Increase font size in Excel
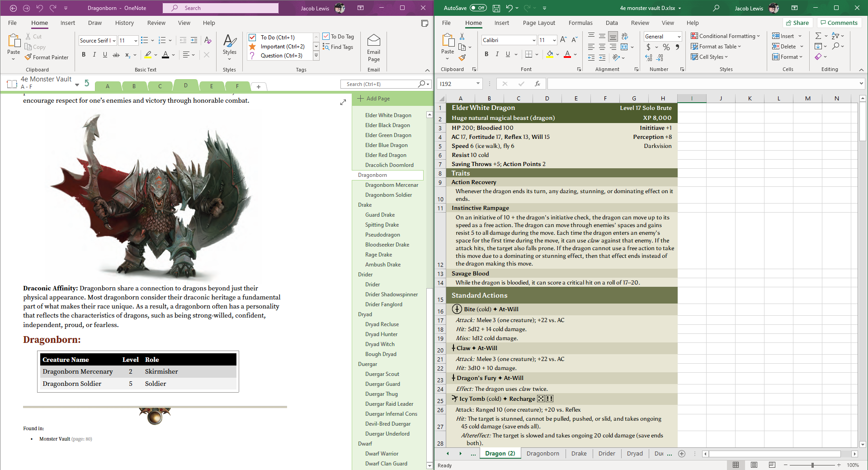This screenshot has height=470, width=868. coord(563,40)
